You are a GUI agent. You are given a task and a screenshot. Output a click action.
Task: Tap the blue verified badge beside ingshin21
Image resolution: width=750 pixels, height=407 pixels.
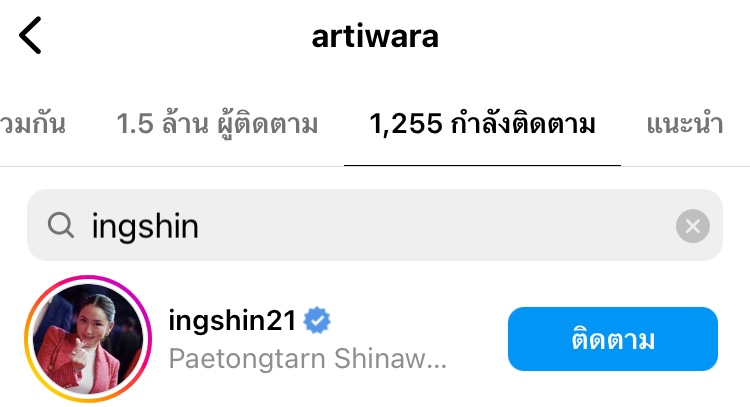coord(317,320)
